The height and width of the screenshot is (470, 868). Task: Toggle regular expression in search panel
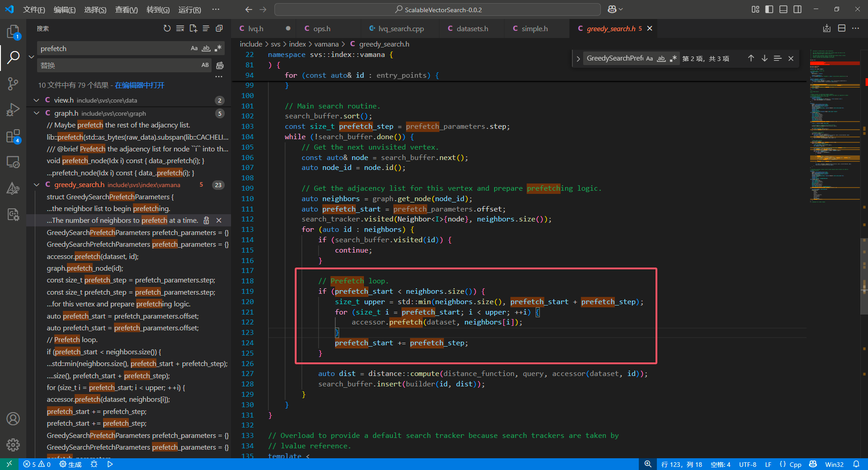pyautogui.click(x=218, y=48)
